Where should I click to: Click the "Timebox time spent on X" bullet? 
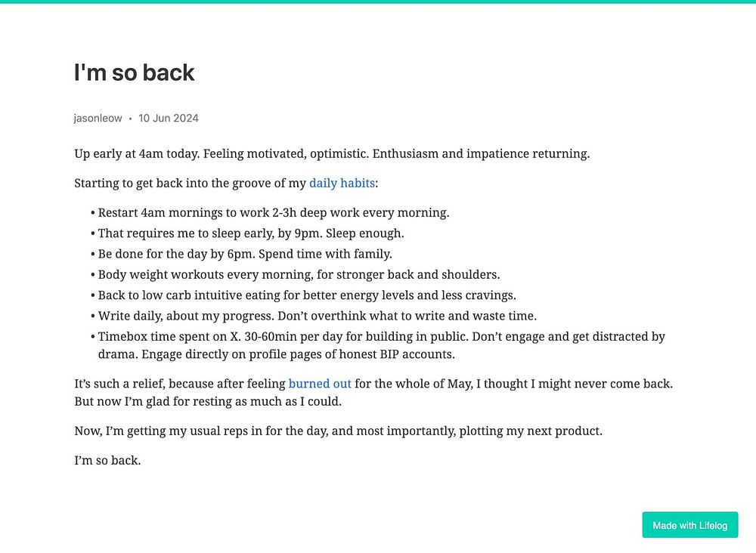click(381, 337)
